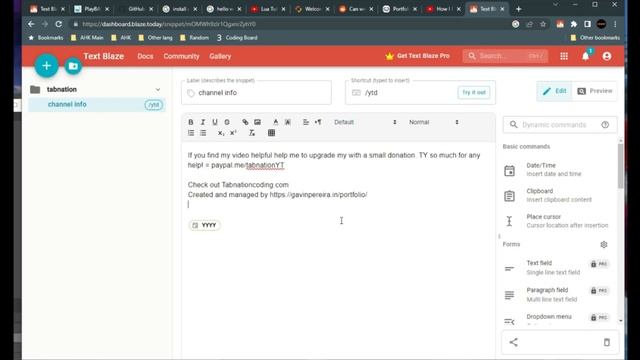640x360 pixels.
Task: Open the dynamic commands help icon
Action: click(605, 125)
